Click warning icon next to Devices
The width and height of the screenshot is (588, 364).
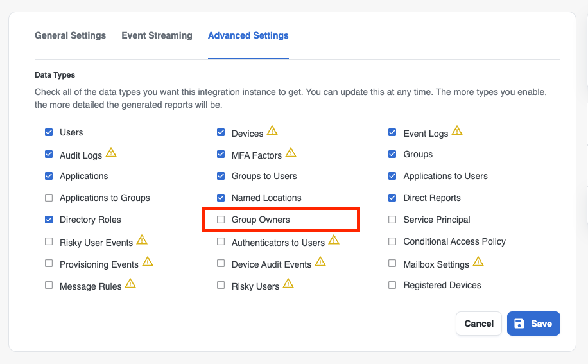point(272,131)
